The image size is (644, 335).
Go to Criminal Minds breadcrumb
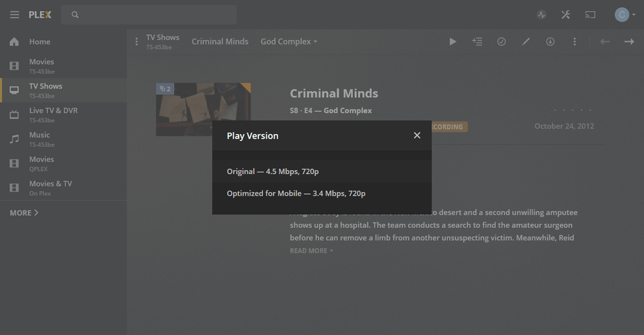tap(220, 41)
